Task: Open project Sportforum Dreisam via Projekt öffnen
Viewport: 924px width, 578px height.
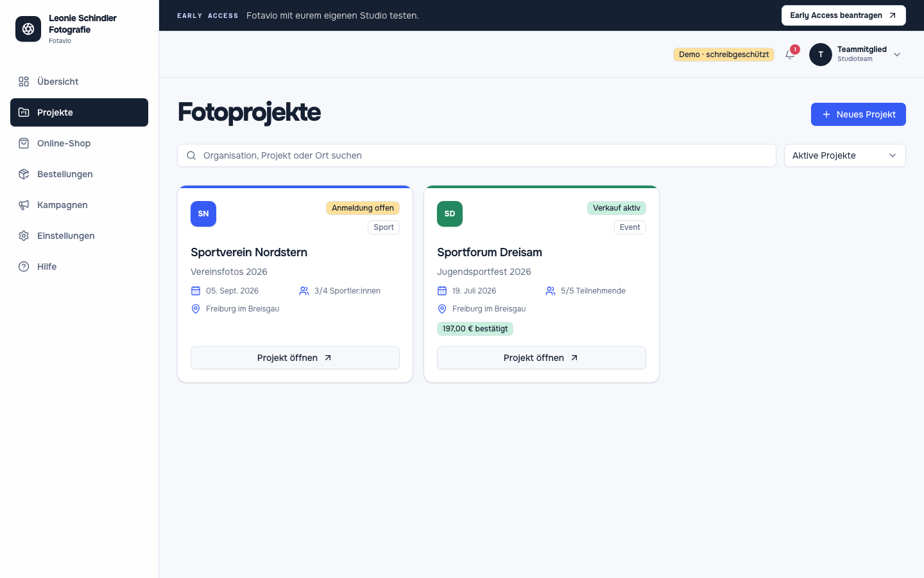Action: 542,358
